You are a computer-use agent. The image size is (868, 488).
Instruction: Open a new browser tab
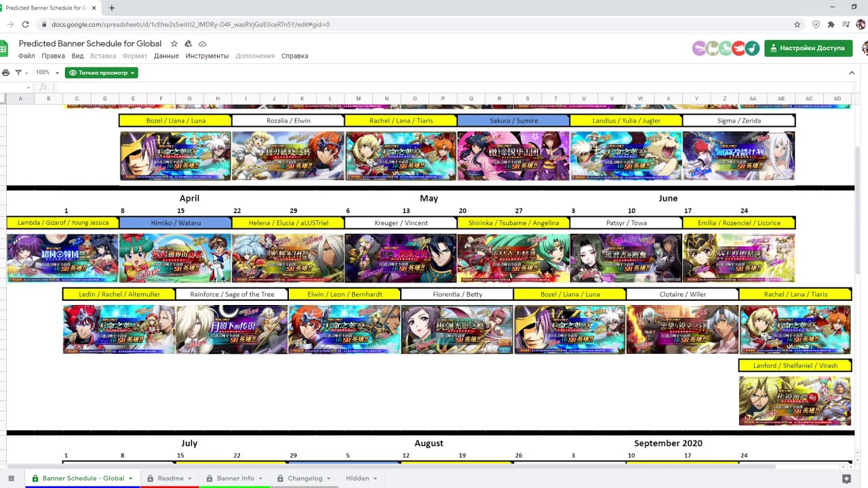coord(112,8)
